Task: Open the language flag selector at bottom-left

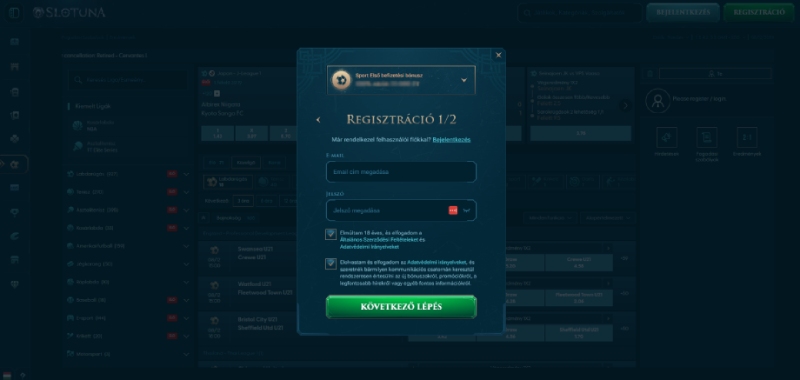Action: pos(7,375)
